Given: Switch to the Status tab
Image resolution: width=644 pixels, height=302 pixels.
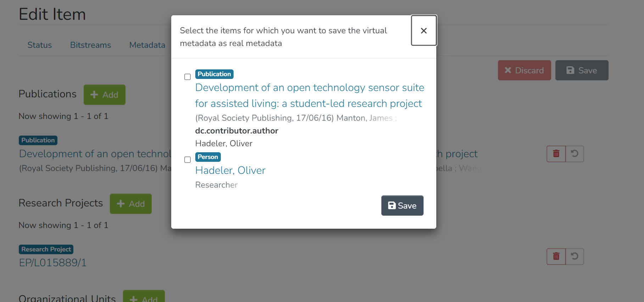Looking at the screenshot, I should pos(40,45).
